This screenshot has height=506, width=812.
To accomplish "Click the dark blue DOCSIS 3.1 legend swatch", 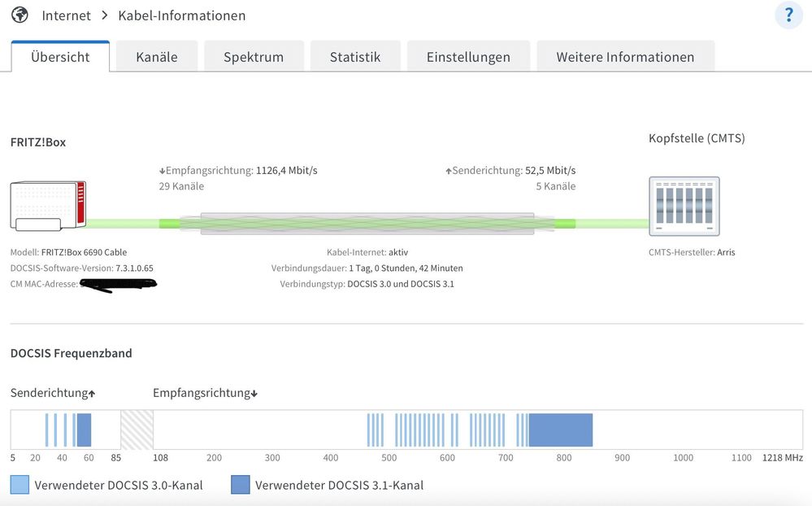I will pyautogui.click(x=241, y=485).
